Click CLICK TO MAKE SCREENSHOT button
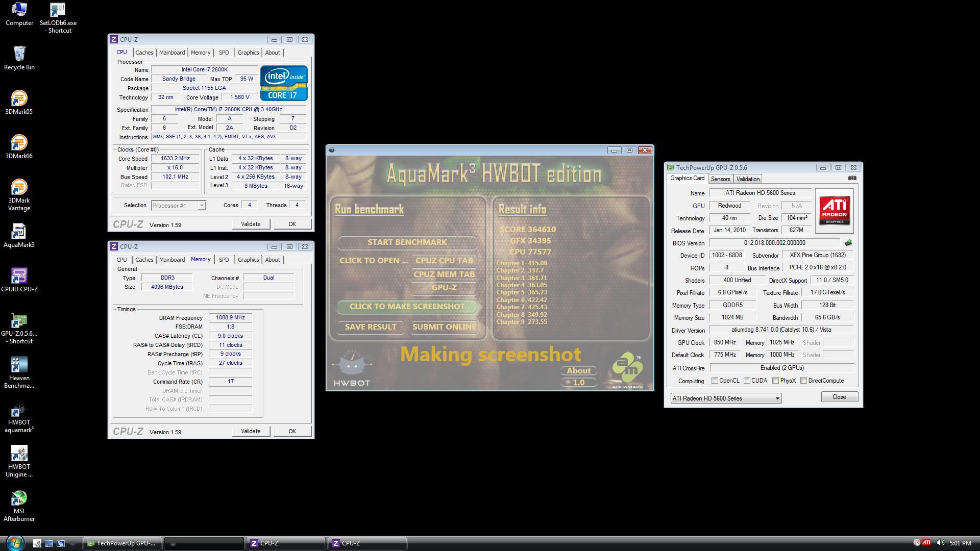 point(407,307)
